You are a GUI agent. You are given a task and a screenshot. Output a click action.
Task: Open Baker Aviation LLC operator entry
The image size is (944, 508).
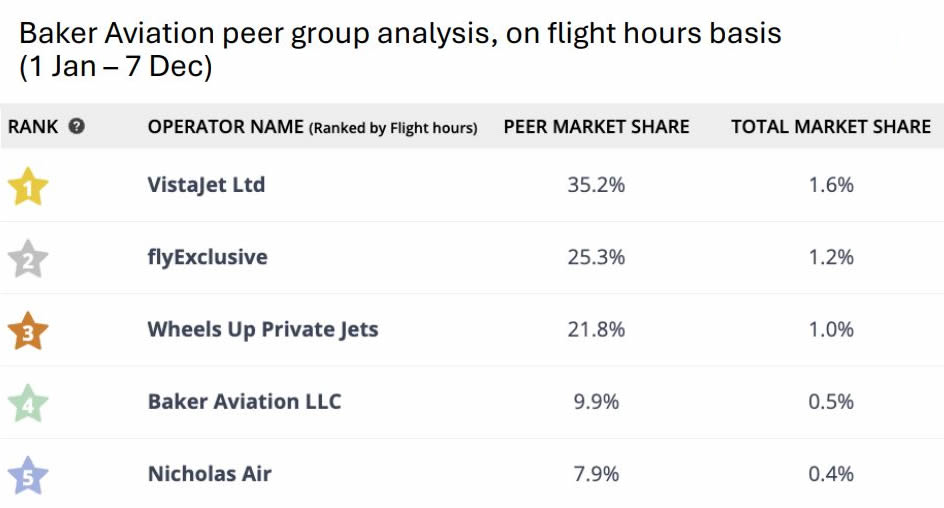pyautogui.click(x=244, y=401)
